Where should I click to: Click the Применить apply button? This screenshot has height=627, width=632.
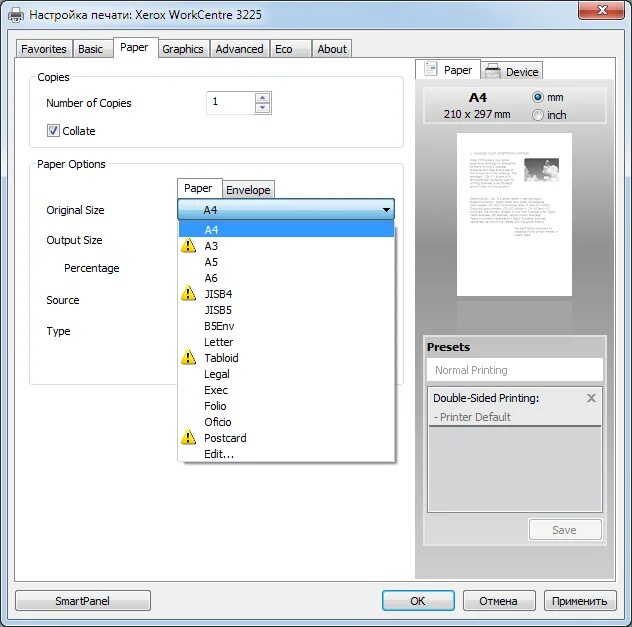[580, 601]
